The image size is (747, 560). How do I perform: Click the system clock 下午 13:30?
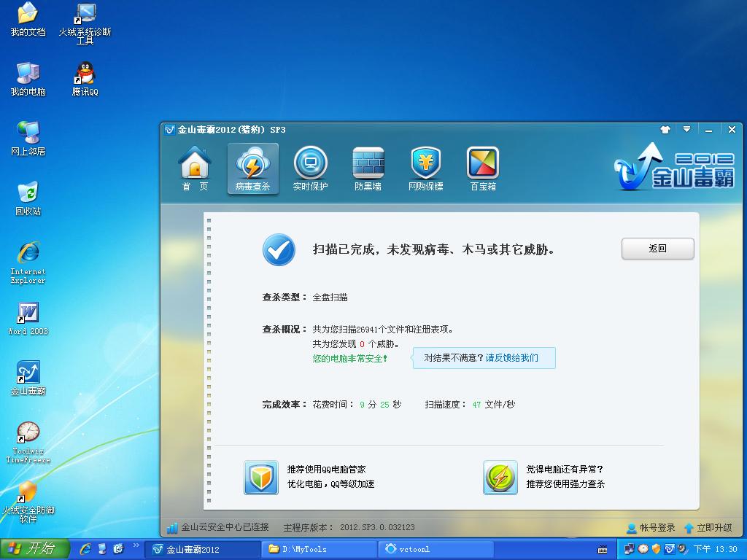[x=716, y=550]
